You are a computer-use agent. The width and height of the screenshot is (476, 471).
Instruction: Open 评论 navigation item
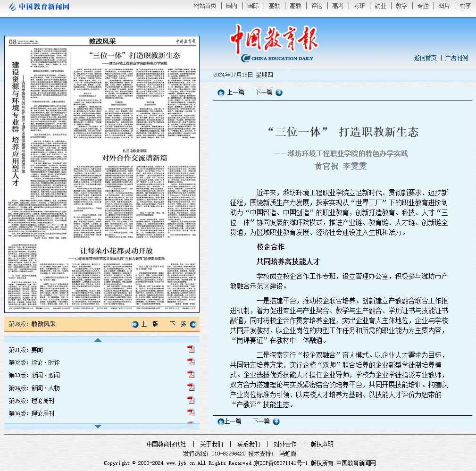(317, 6)
